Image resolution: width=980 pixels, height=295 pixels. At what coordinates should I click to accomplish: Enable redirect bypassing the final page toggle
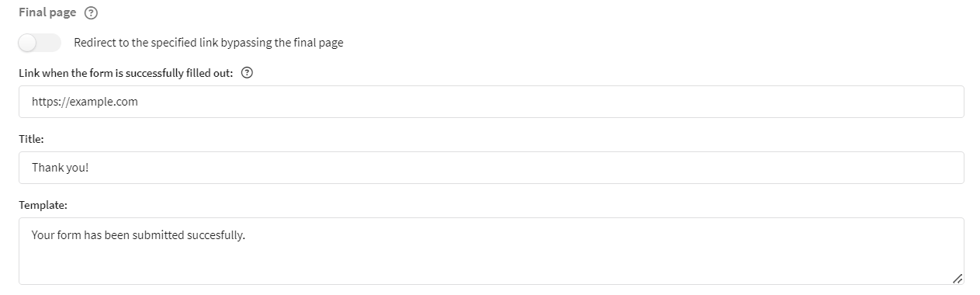40,43
